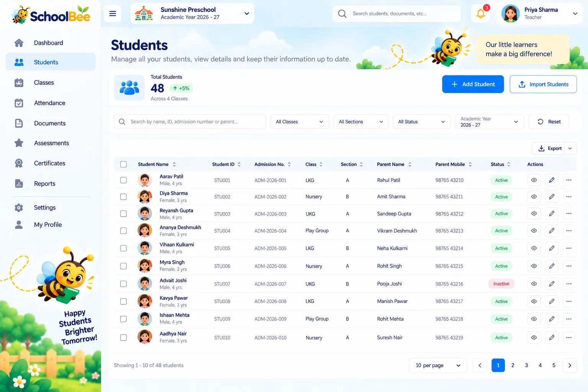The image size is (588, 392).
Task: Check the Vihaan Kulkarni row checkbox
Action: tap(123, 248)
